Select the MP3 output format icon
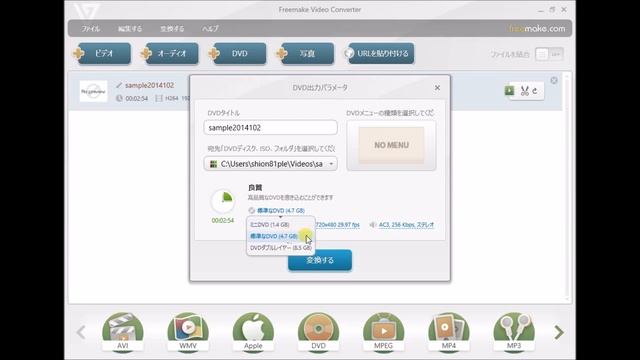This screenshot has height=360, width=640. [x=514, y=332]
